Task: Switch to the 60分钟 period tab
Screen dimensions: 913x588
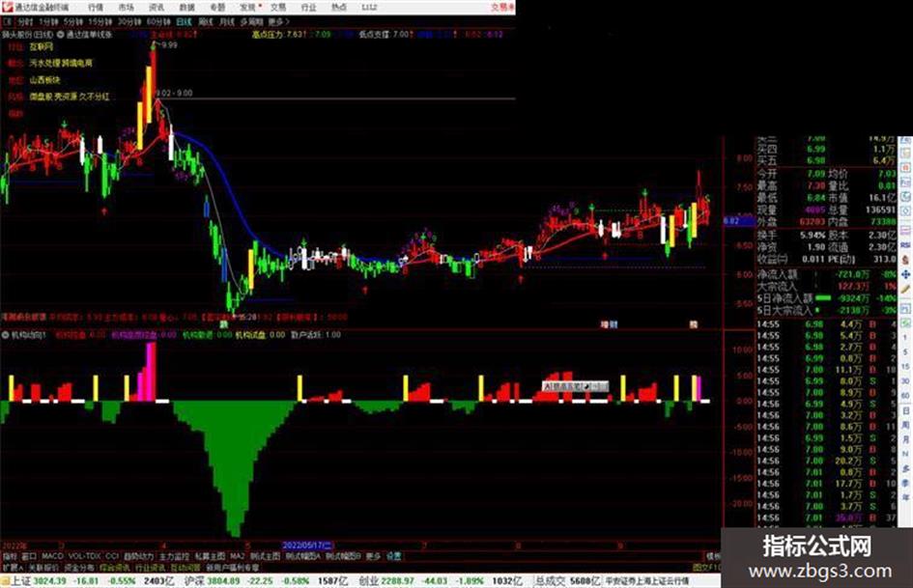Action: [158, 22]
